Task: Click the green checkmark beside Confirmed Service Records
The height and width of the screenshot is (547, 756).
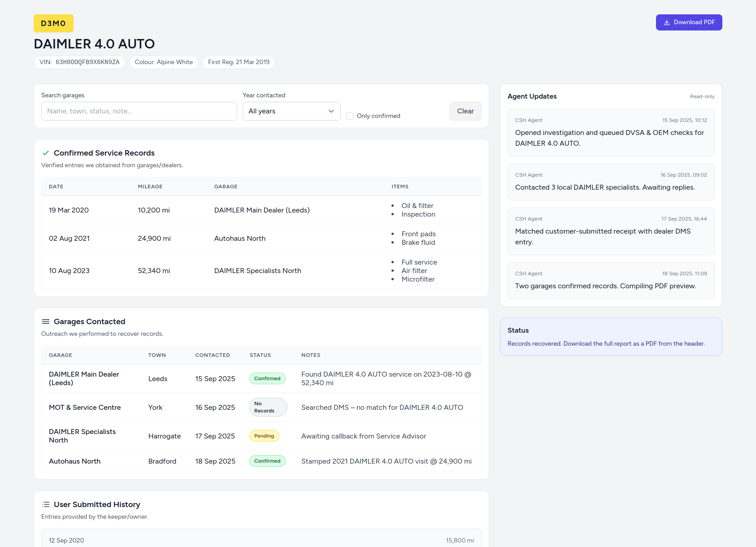Action: [45, 153]
